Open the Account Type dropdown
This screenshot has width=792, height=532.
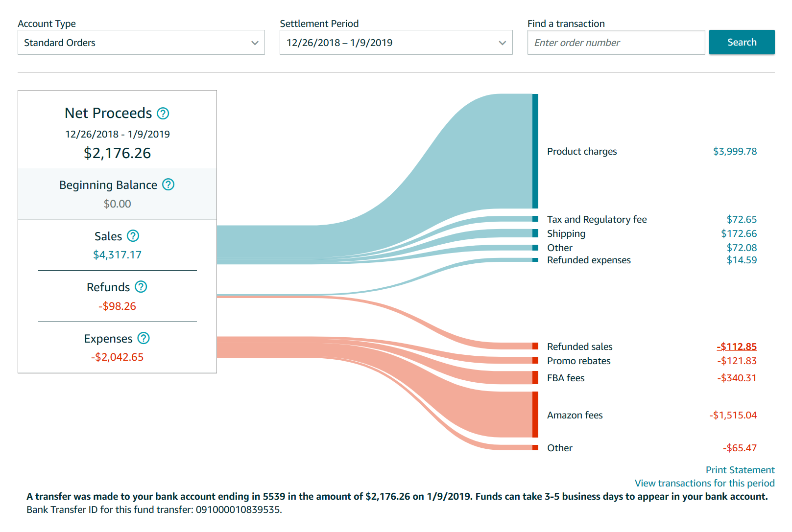(141, 43)
